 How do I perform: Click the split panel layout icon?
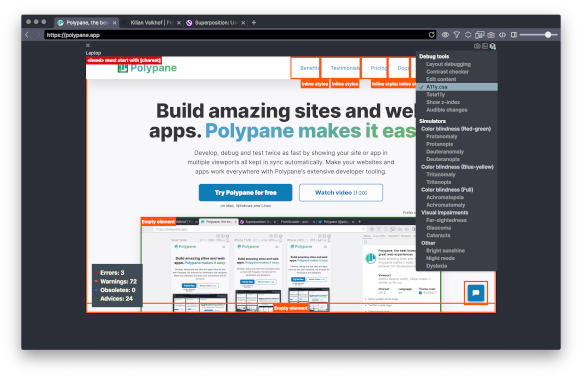tap(514, 35)
